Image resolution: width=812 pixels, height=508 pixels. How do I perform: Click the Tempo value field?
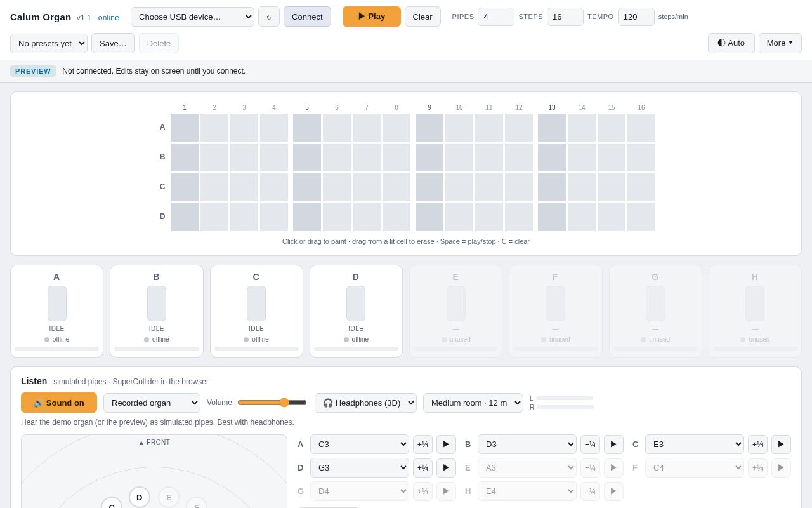(x=636, y=17)
